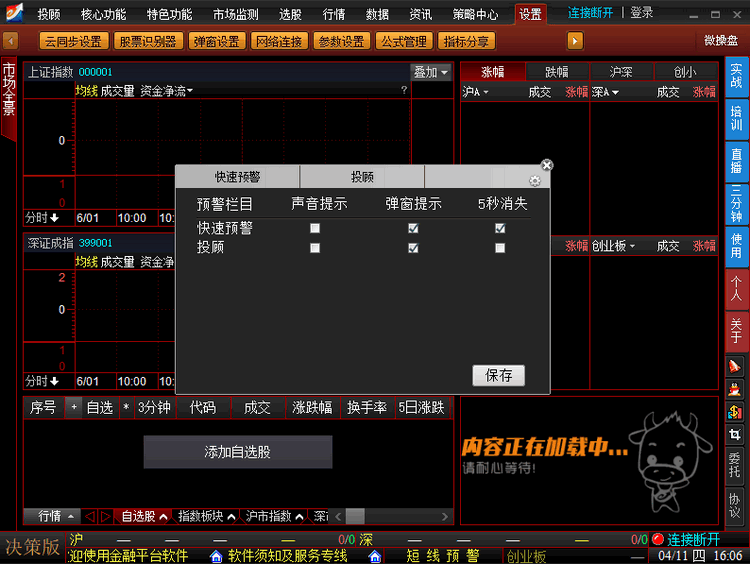The width and height of the screenshot is (750, 564).
Task: Click the 保存 button
Action: 498,375
